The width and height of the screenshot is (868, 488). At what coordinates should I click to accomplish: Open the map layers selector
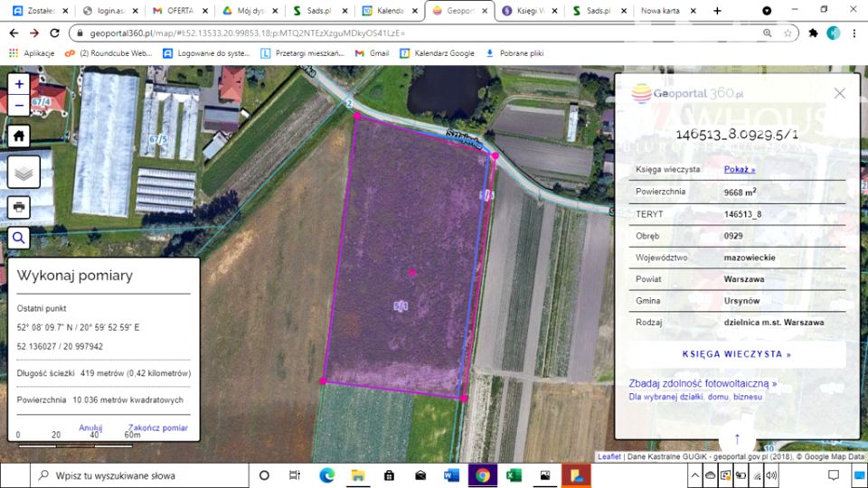(24, 172)
